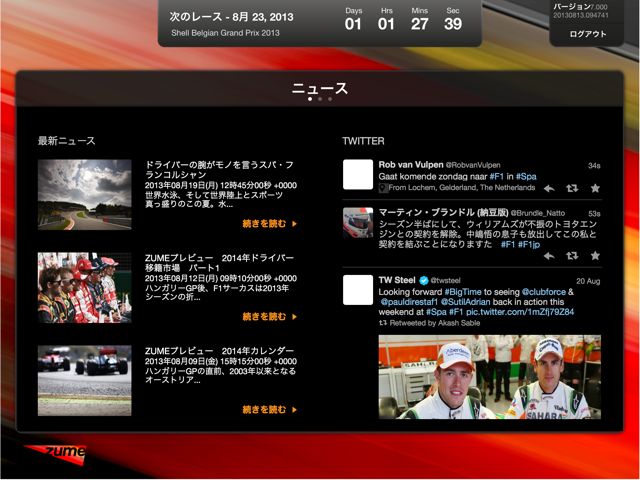
Task: Click the location pin icon by Lochem
Action: tap(383, 188)
